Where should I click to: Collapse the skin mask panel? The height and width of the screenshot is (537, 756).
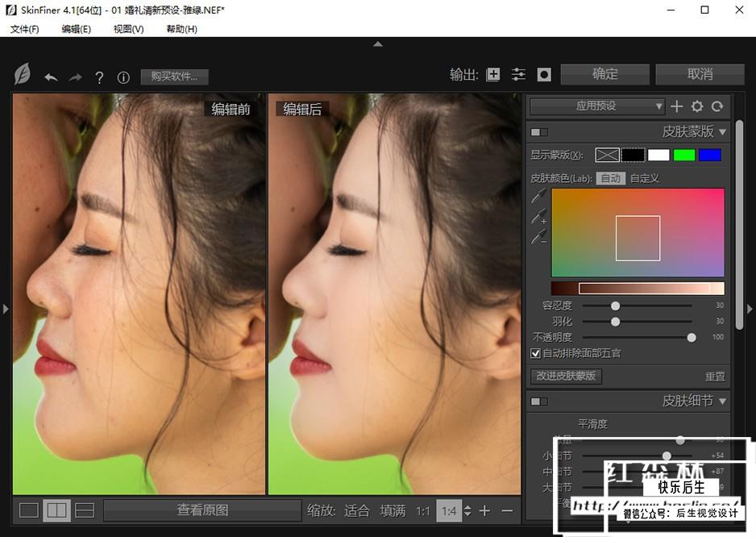(x=722, y=131)
